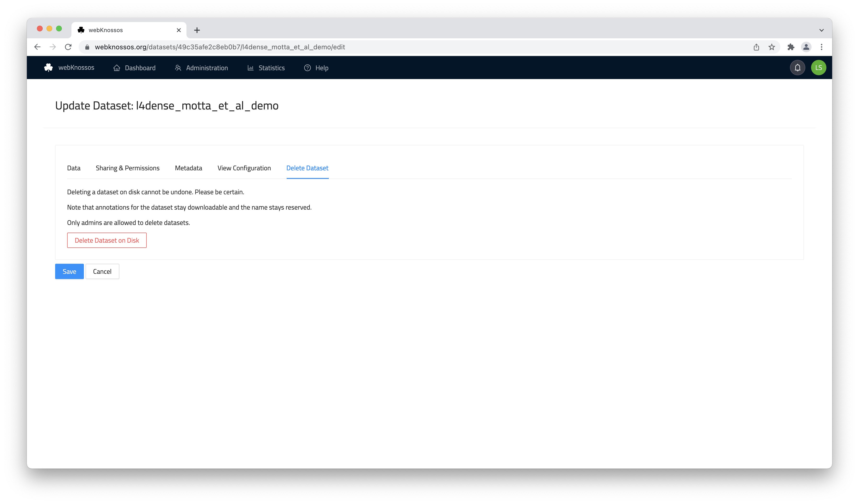Open the notifications bell icon
Image resolution: width=859 pixels, height=504 pixels.
click(797, 68)
